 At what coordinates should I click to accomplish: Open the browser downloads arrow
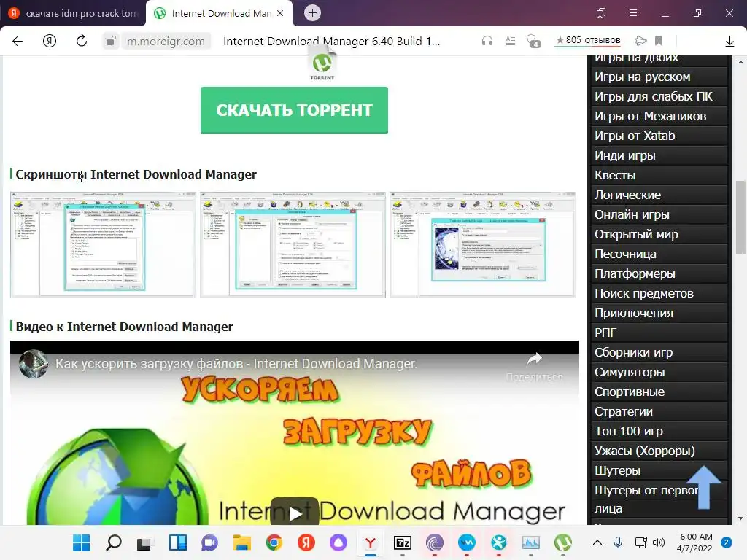point(729,42)
